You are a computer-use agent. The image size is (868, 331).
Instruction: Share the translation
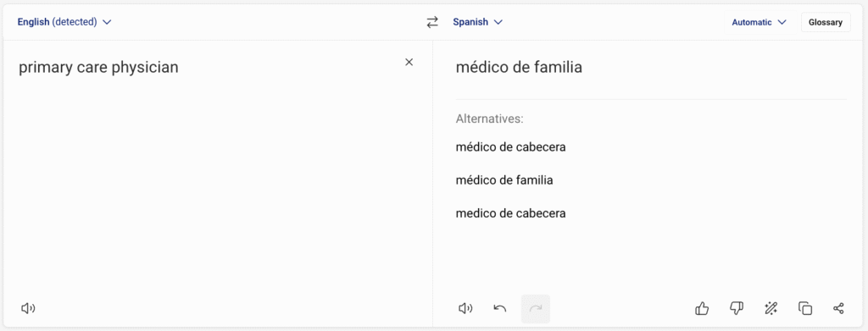pyautogui.click(x=838, y=308)
